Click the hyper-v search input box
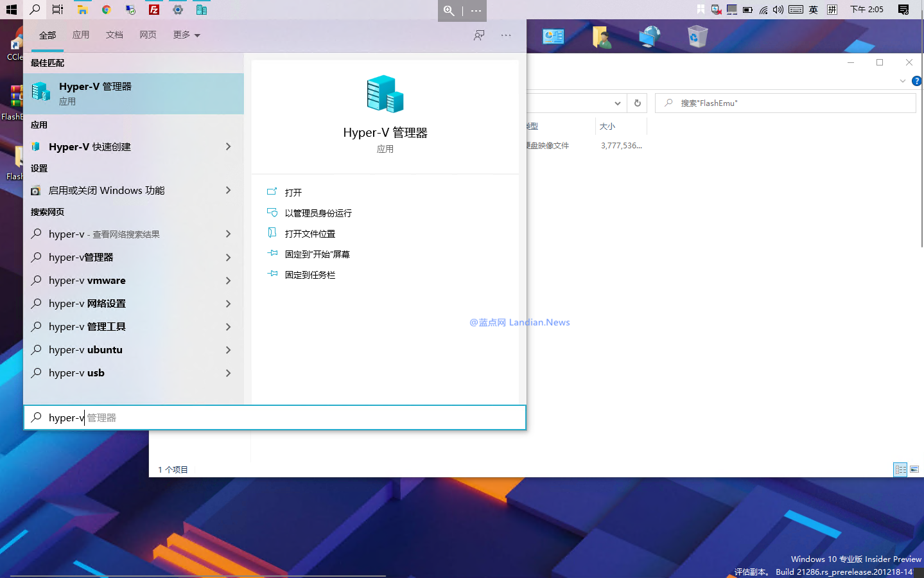The height and width of the screenshot is (578, 924). [x=275, y=417]
